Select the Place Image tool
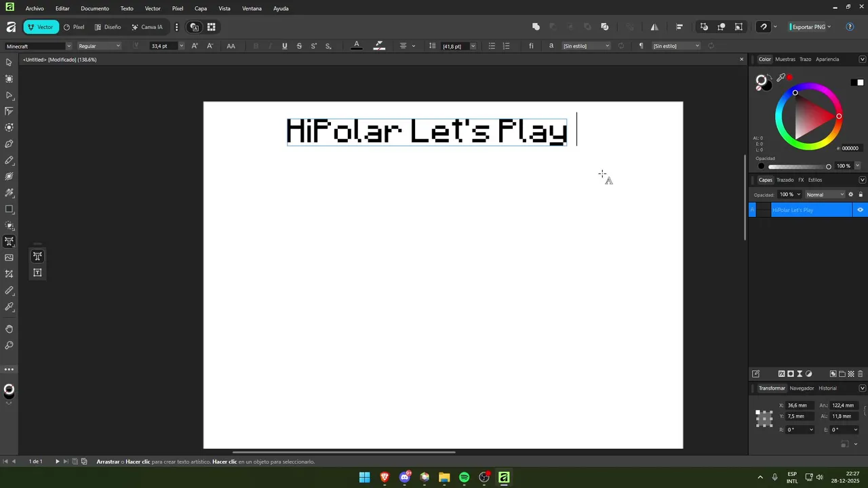This screenshot has height=488, width=868. [x=9, y=258]
